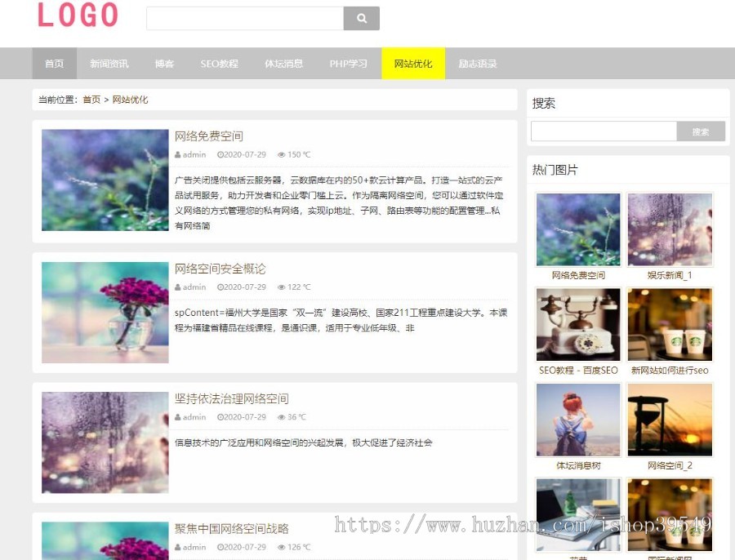Click the 体坛消息树 caption link

tap(578, 466)
